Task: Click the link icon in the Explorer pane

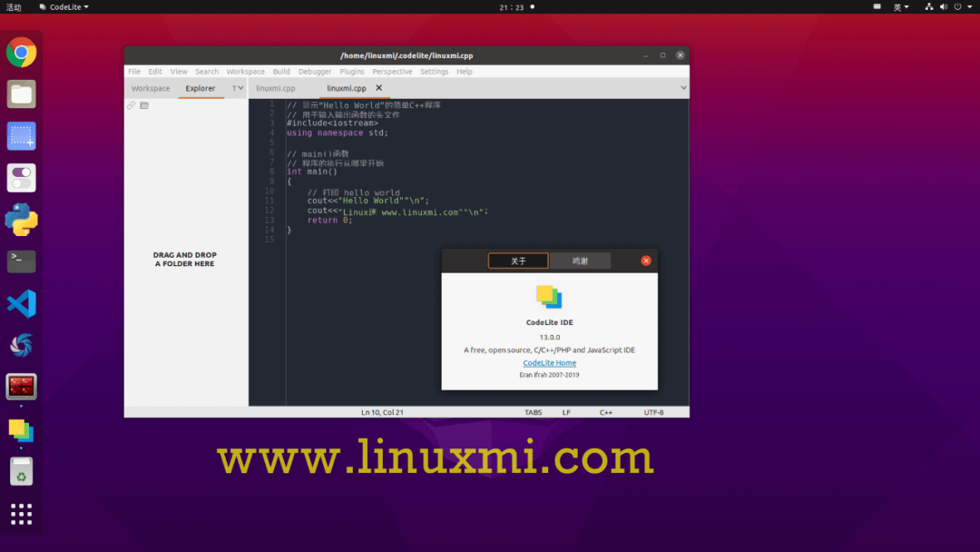Action: click(132, 104)
